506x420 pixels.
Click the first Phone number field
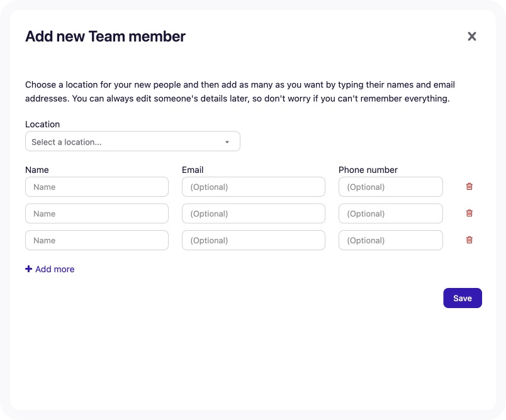[x=390, y=186]
